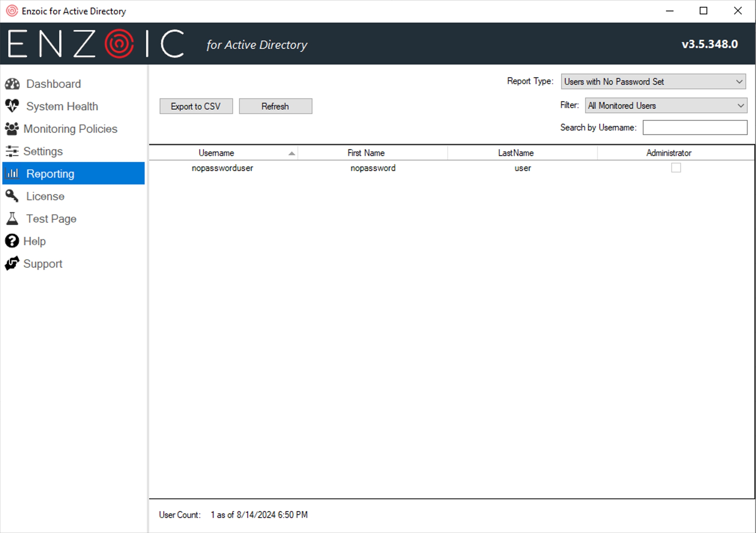Click the Help question mark icon
Screen dimensions: 756x533
(12, 241)
